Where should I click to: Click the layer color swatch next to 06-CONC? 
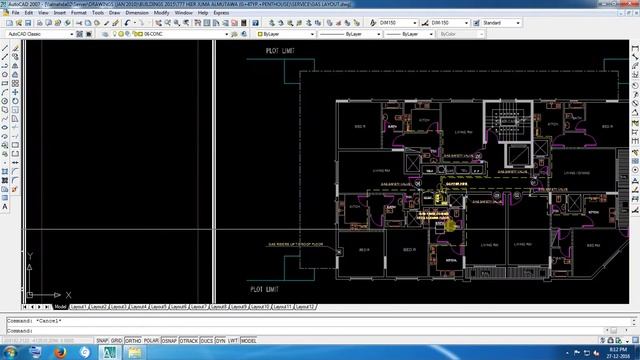pyautogui.click(x=140, y=34)
